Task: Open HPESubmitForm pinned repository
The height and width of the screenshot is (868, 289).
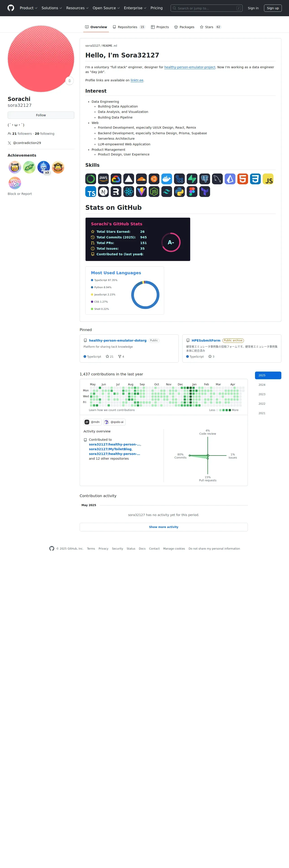Action: pos(206,340)
